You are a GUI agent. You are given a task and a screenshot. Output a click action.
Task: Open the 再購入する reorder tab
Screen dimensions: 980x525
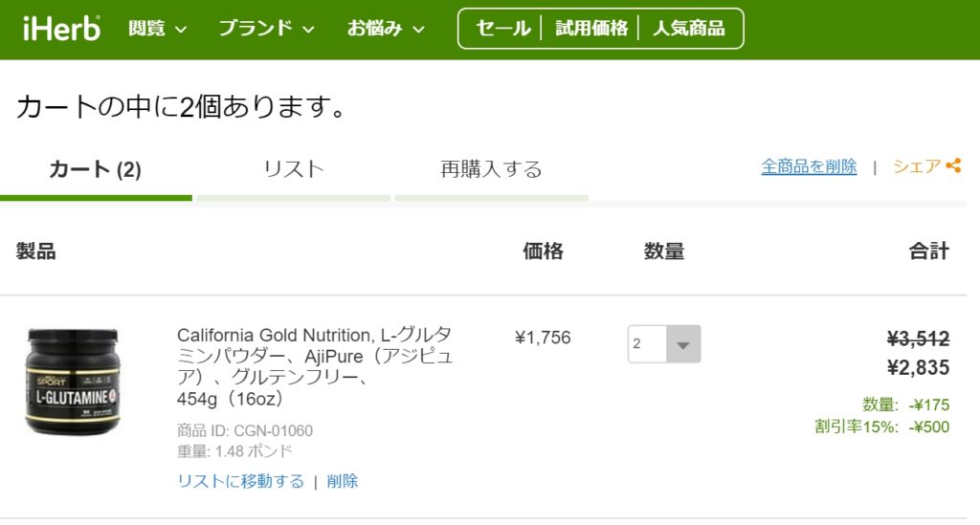click(491, 169)
